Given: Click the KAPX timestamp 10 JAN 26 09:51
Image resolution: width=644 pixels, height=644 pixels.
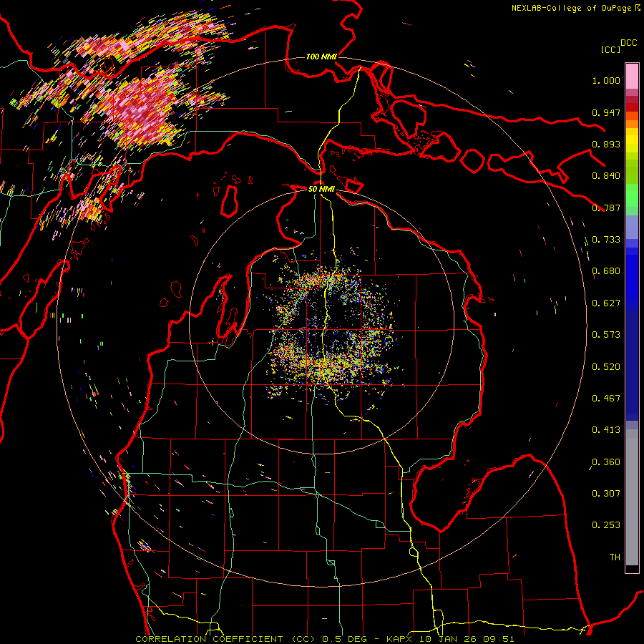Looking at the screenshot, I should pyautogui.click(x=451, y=639).
